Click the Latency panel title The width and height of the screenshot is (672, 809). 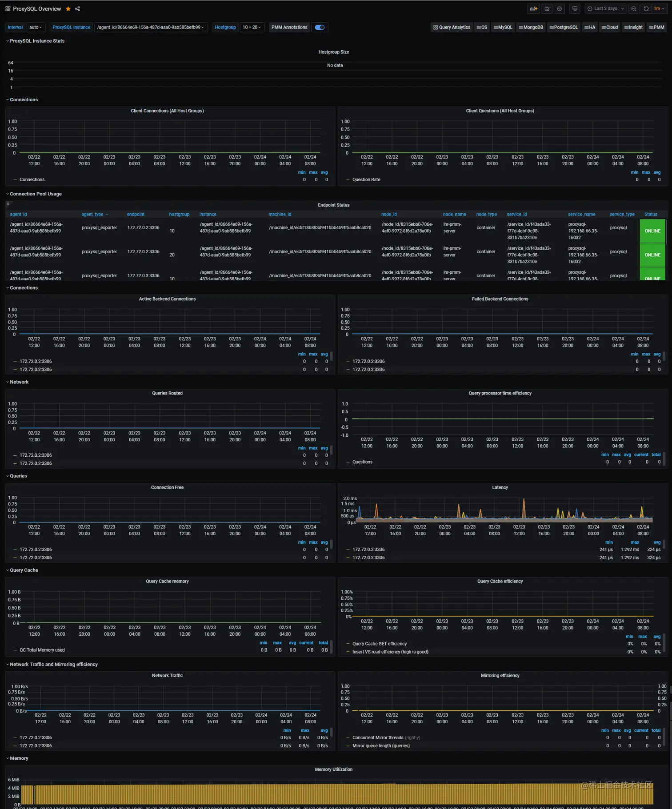point(500,487)
